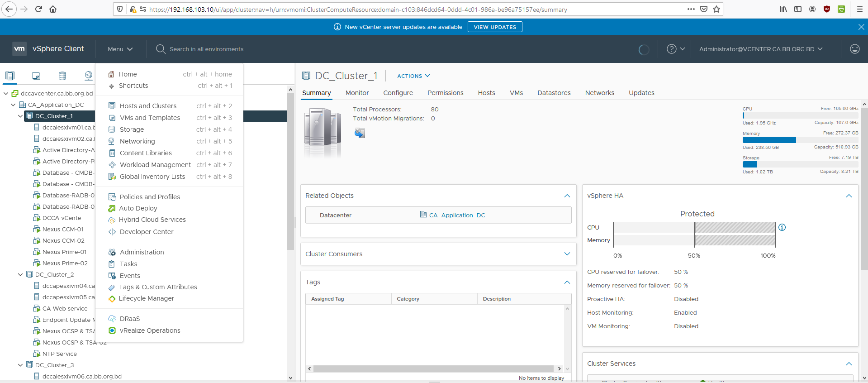Viewport: 868px width, 383px height.
Task: Go to the browser home page
Action: click(53, 9)
